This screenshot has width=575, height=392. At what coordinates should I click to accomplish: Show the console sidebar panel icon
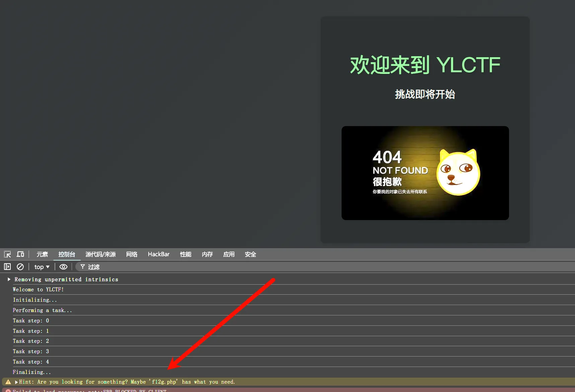pyautogui.click(x=7, y=267)
